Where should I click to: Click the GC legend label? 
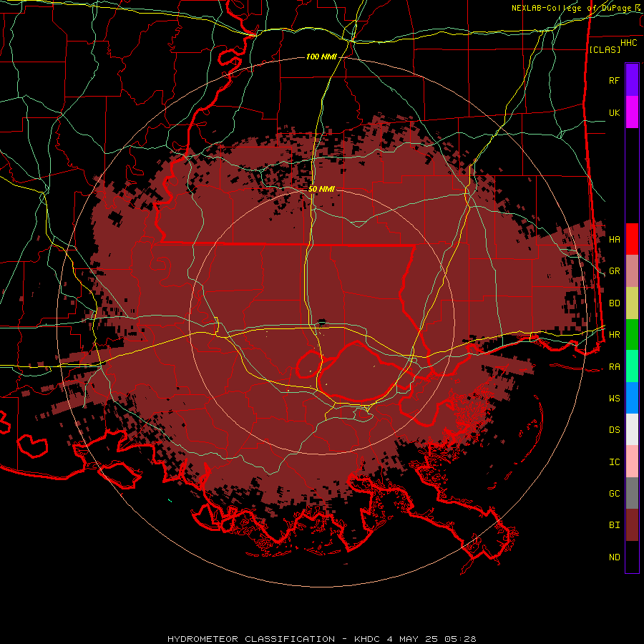coord(615,494)
